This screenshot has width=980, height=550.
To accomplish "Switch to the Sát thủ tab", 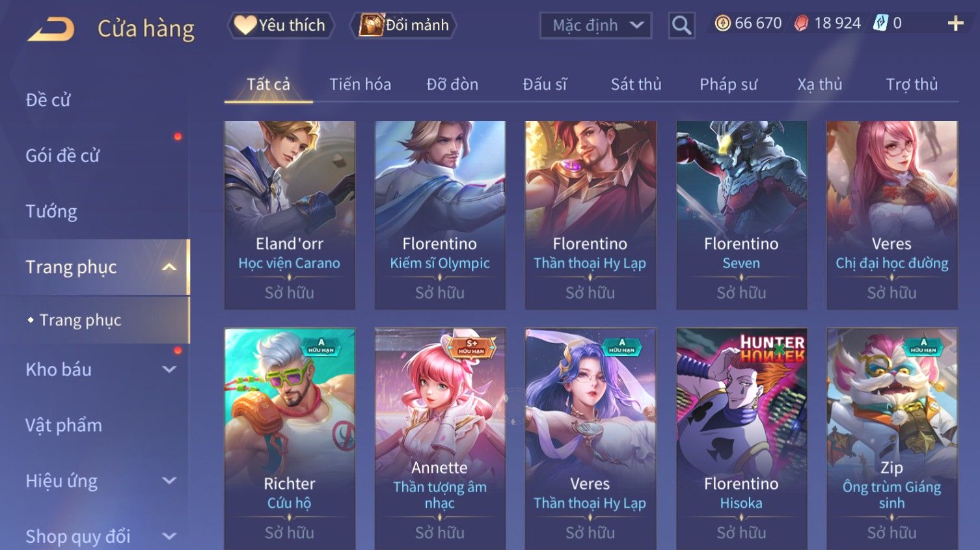I will point(636,85).
